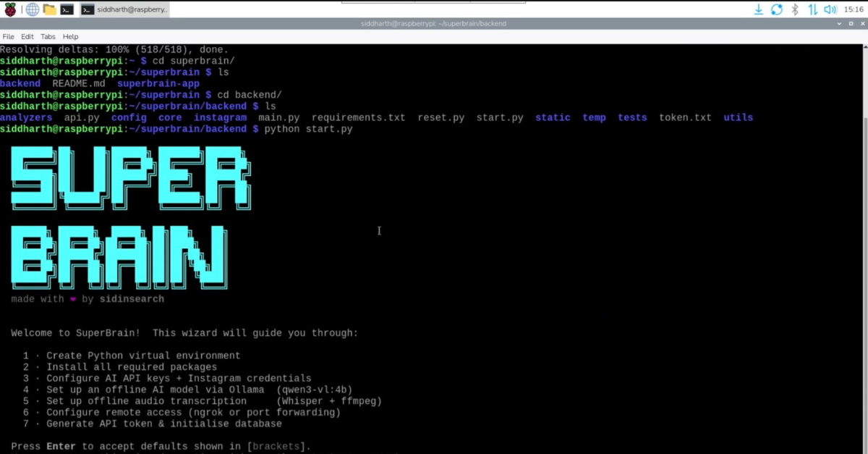Click 'token.txt' in the listing
This screenshot has height=454, width=868.
(x=685, y=117)
